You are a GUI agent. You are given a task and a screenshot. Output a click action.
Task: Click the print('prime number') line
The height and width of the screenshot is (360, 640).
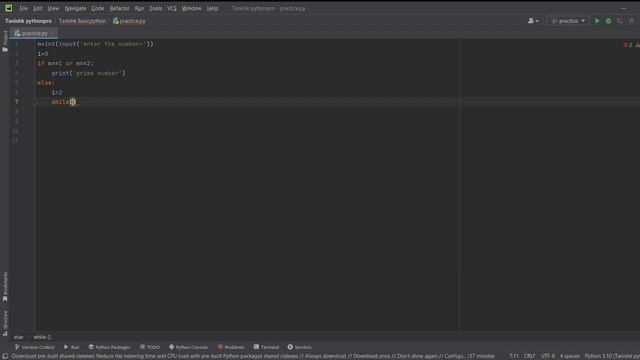coord(89,73)
